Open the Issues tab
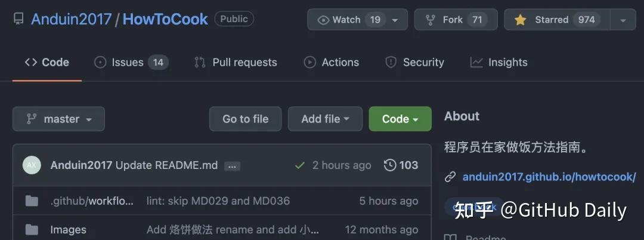The height and width of the screenshot is (240, 644). (131, 63)
